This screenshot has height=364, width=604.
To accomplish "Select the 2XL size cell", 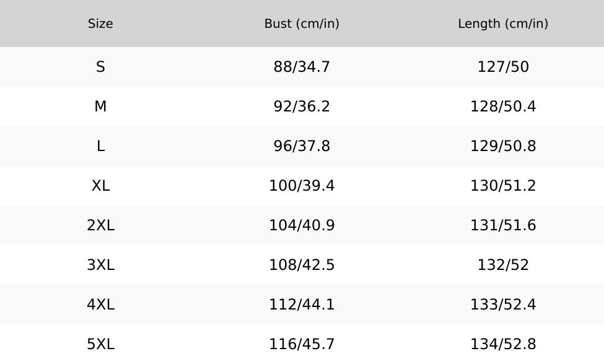I will point(100,225).
